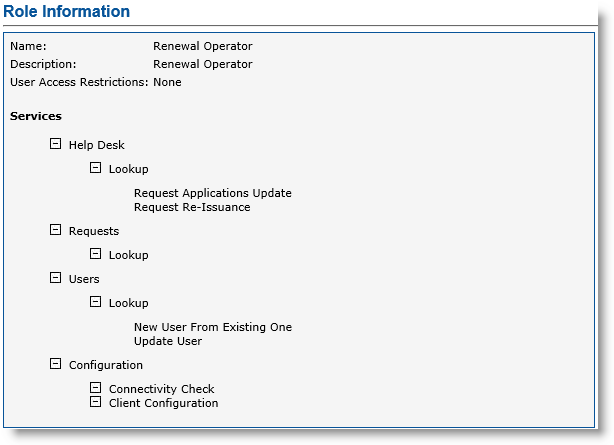Image resolution: width=614 pixels, height=445 pixels.
Task: Collapse the Lookup node under Help Desk
Action: click(x=95, y=168)
